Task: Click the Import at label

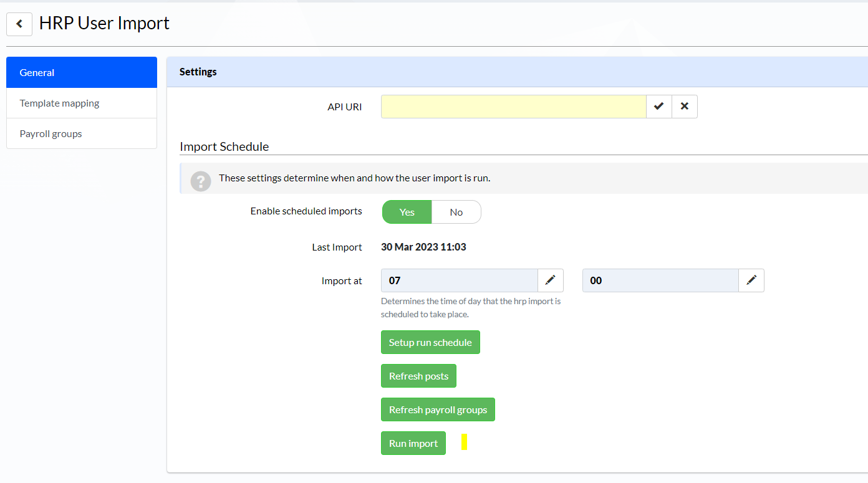Action: click(342, 280)
